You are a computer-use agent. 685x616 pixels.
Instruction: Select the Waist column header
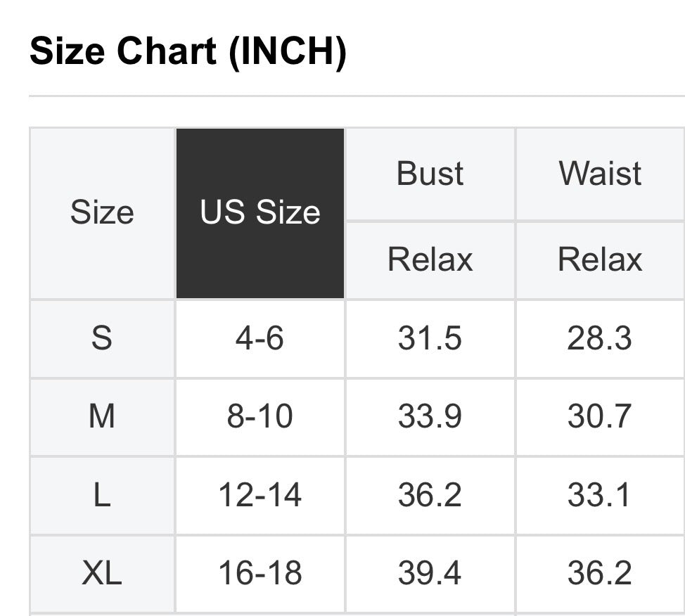coord(600,174)
